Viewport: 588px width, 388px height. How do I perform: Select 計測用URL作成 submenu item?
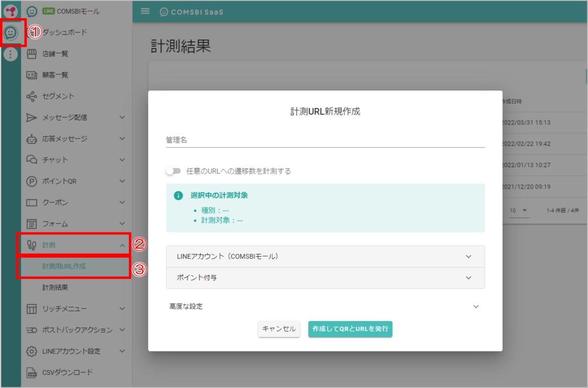click(64, 267)
